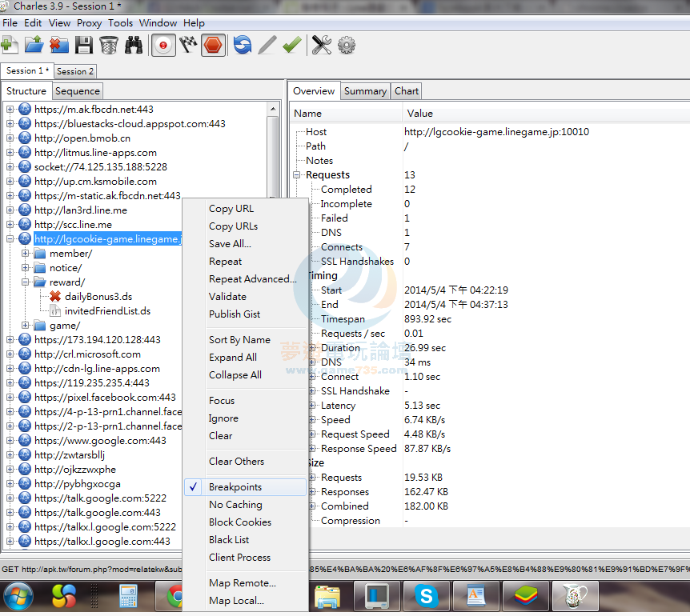The image size is (690, 616).
Task: Click the checkered flag throttling icon
Action: coord(188,46)
